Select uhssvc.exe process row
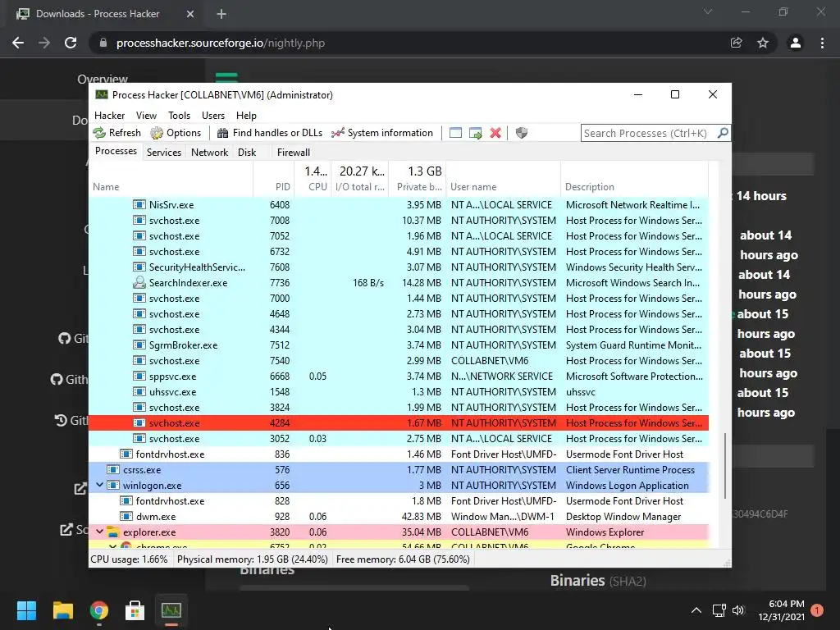 [x=399, y=391]
